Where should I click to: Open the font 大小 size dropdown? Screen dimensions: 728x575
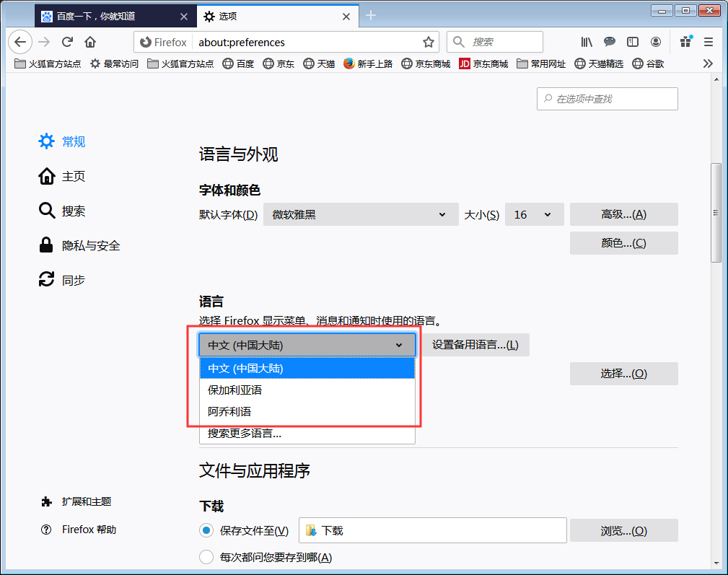(x=534, y=214)
